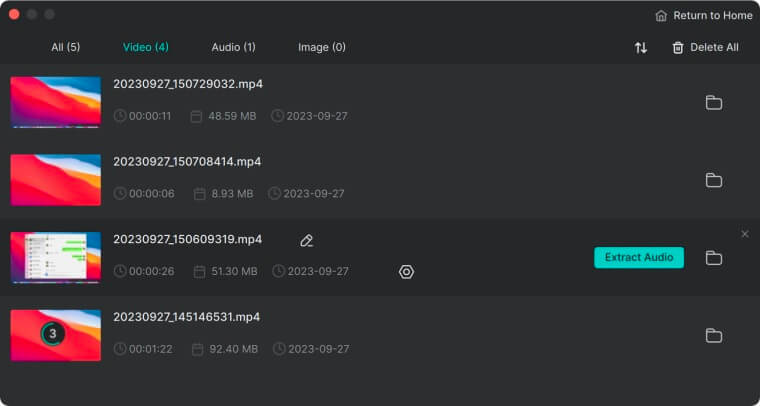Click the Return to Home link
This screenshot has width=760, height=406.
click(x=712, y=16)
